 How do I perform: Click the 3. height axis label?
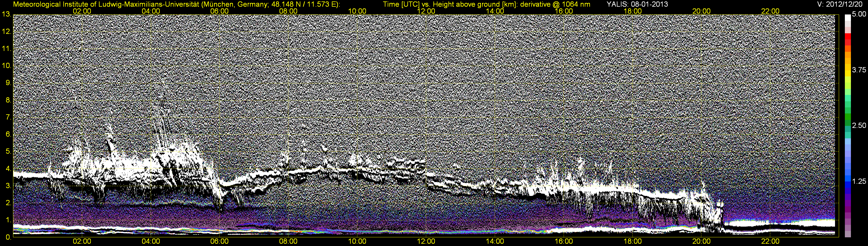tap(8, 186)
